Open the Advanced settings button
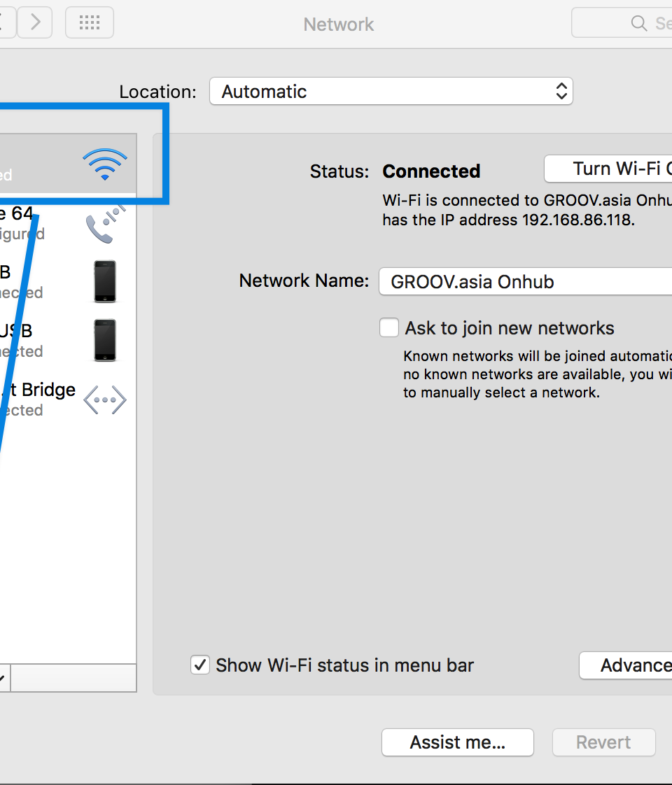This screenshot has height=785, width=672. tap(626, 665)
